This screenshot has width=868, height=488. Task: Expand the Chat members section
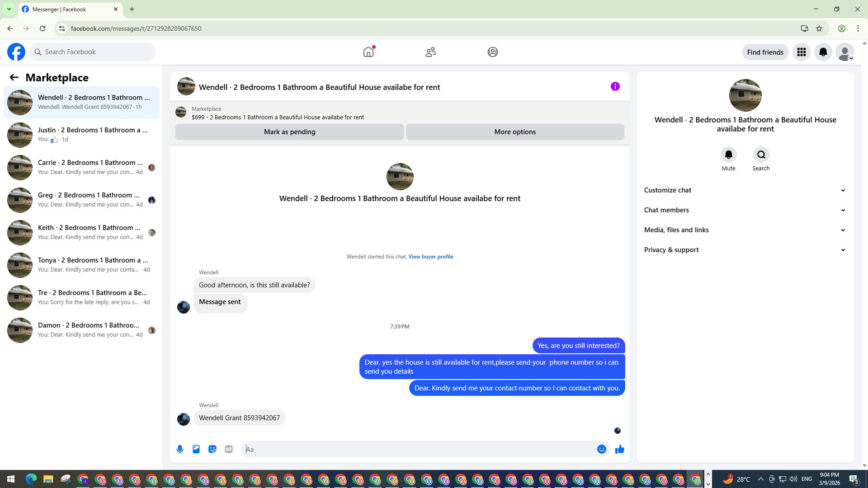point(745,210)
